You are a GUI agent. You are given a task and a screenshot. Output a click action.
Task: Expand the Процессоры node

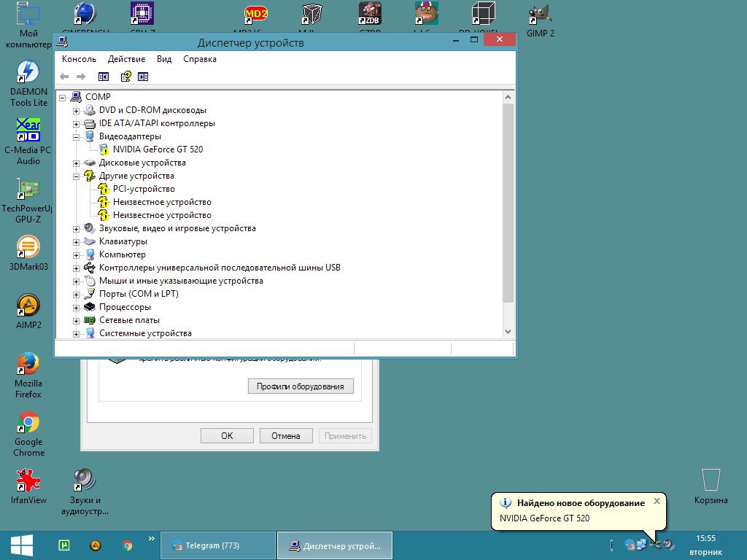point(76,308)
